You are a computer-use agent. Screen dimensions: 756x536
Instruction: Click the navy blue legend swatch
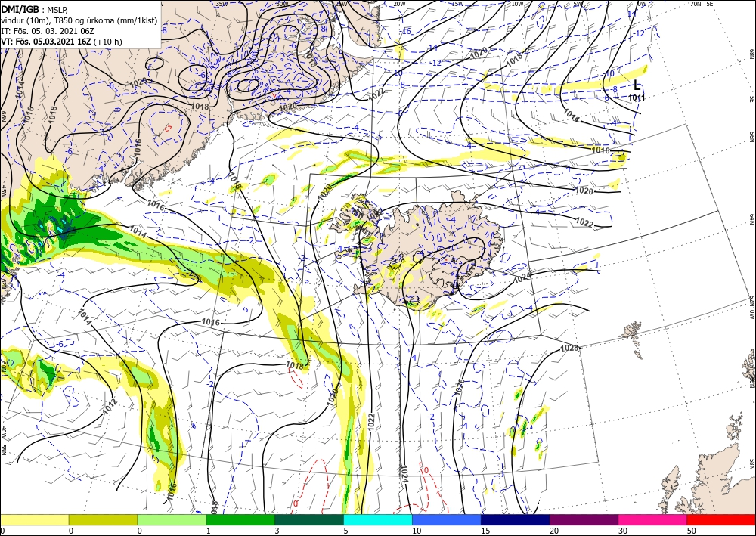click(x=516, y=519)
